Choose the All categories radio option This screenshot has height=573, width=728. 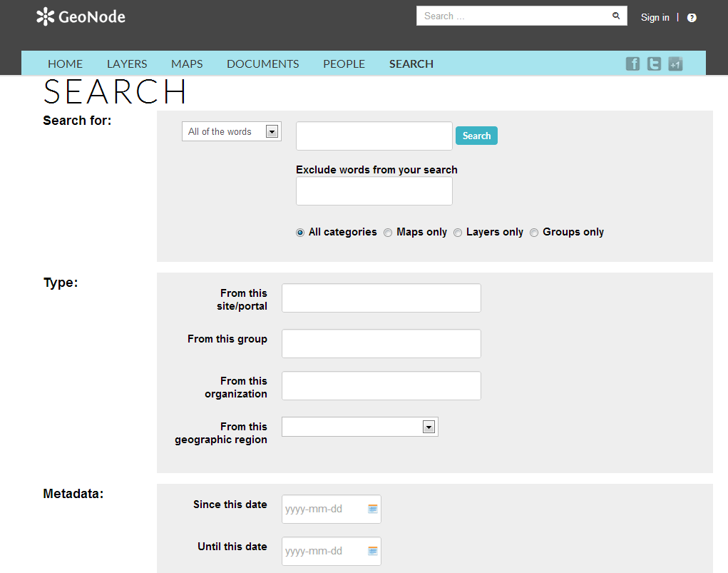click(300, 233)
